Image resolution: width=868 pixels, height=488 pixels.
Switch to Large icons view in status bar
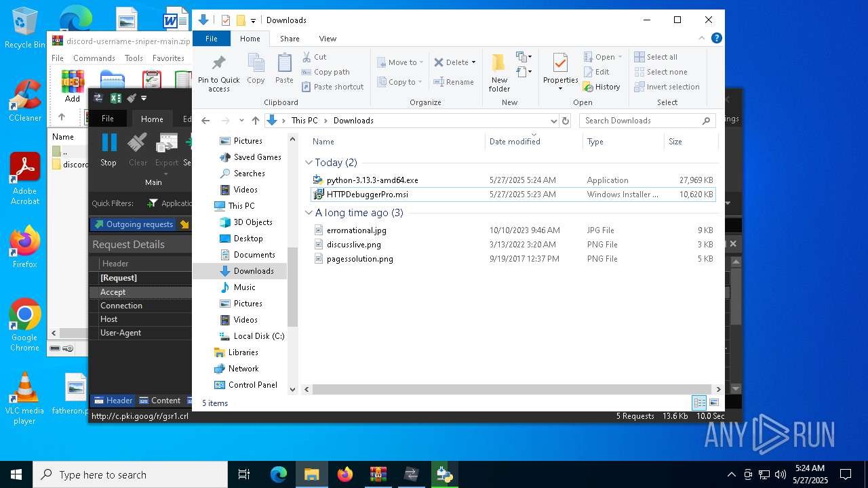tap(713, 403)
